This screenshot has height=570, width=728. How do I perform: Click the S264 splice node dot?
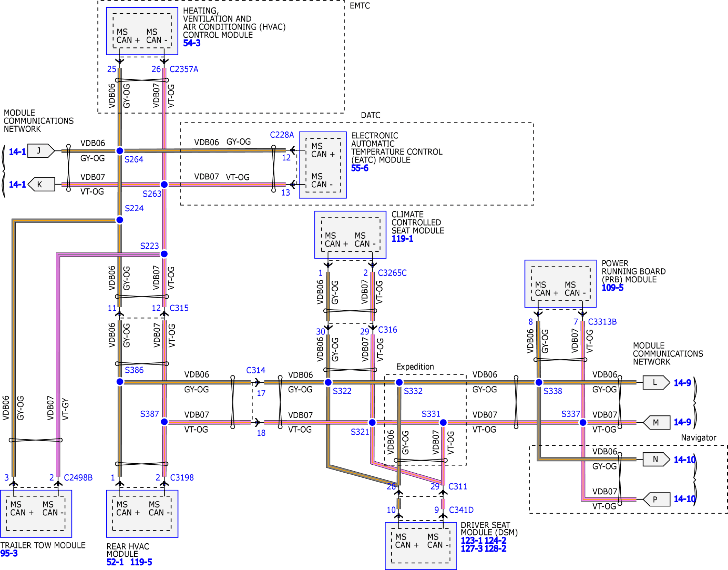pos(120,151)
